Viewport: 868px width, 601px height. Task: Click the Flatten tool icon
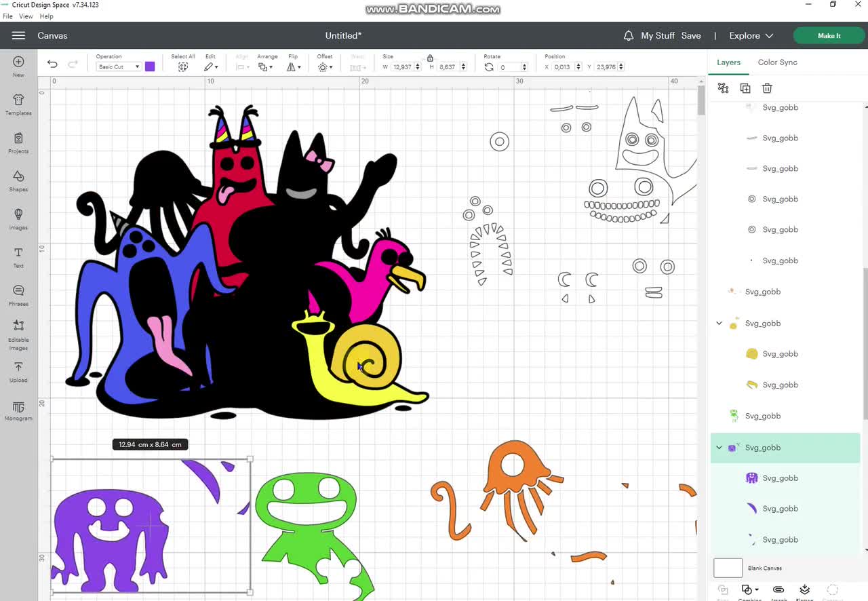tap(804, 592)
